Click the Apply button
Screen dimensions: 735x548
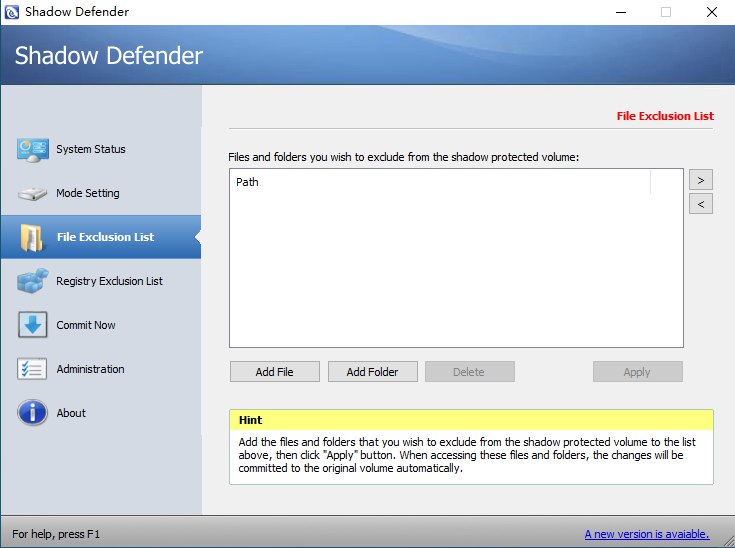tap(638, 372)
